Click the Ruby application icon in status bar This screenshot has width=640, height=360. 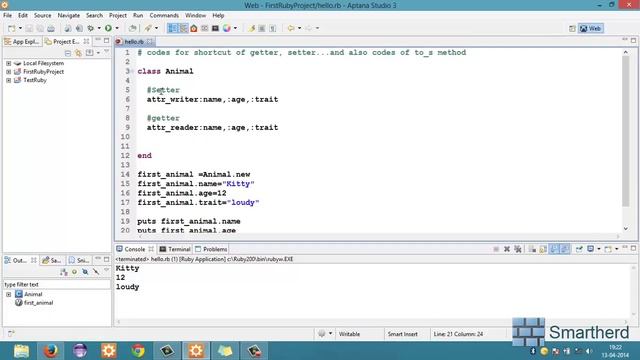click(322, 333)
